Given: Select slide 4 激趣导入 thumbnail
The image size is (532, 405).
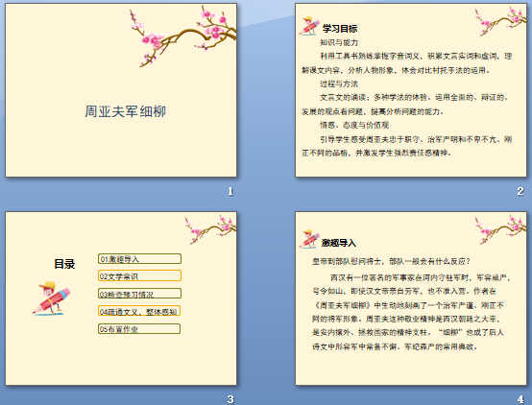Looking at the screenshot, I should coord(411,298).
